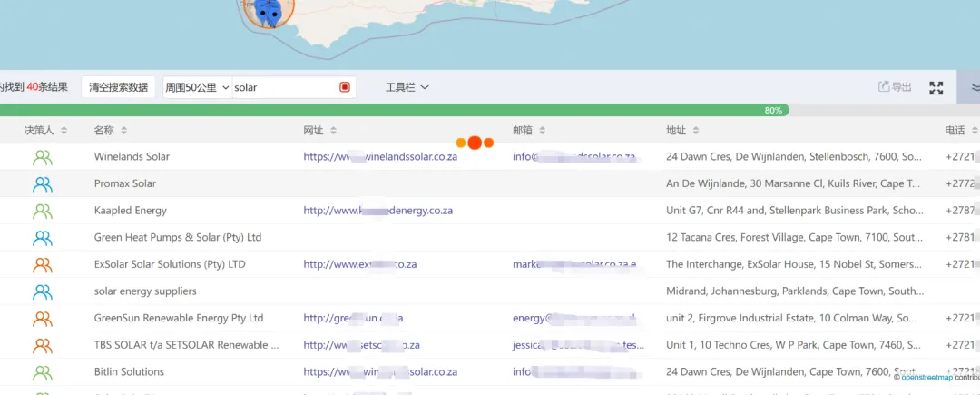Open decision-maker icon for Winelands Solar
This screenshot has height=395, width=980.
(x=43, y=157)
